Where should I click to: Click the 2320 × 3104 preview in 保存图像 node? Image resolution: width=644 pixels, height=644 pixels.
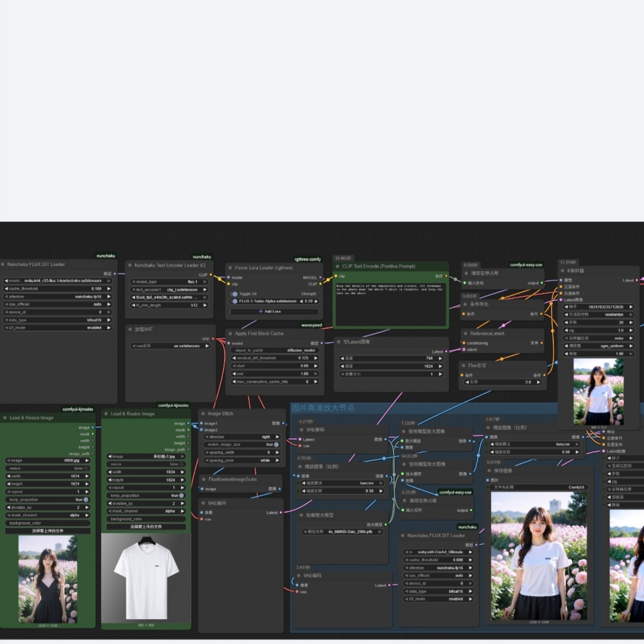pos(539,555)
